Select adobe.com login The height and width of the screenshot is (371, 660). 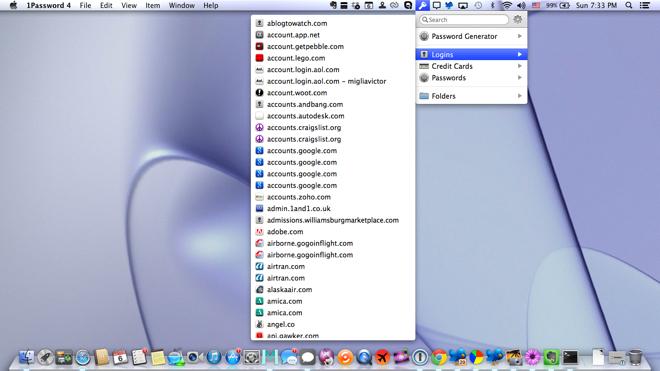pos(333,232)
